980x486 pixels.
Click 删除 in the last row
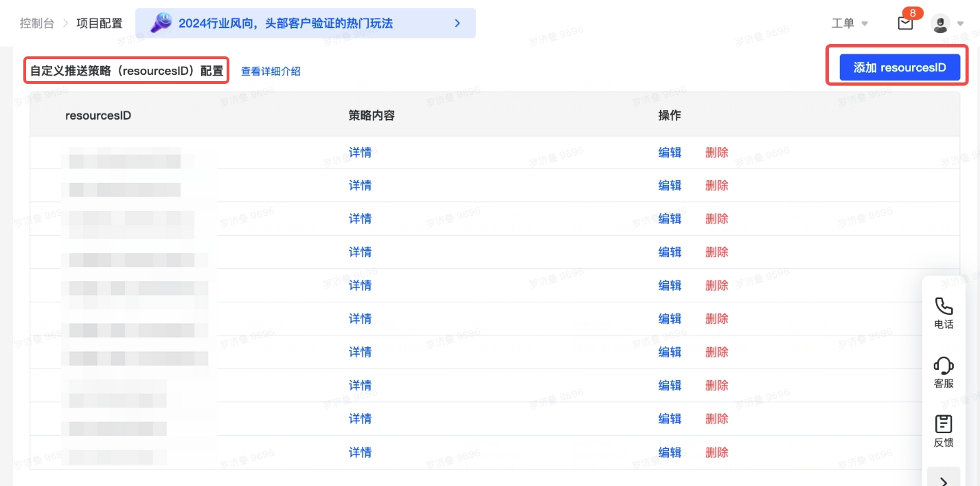[716, 452]
